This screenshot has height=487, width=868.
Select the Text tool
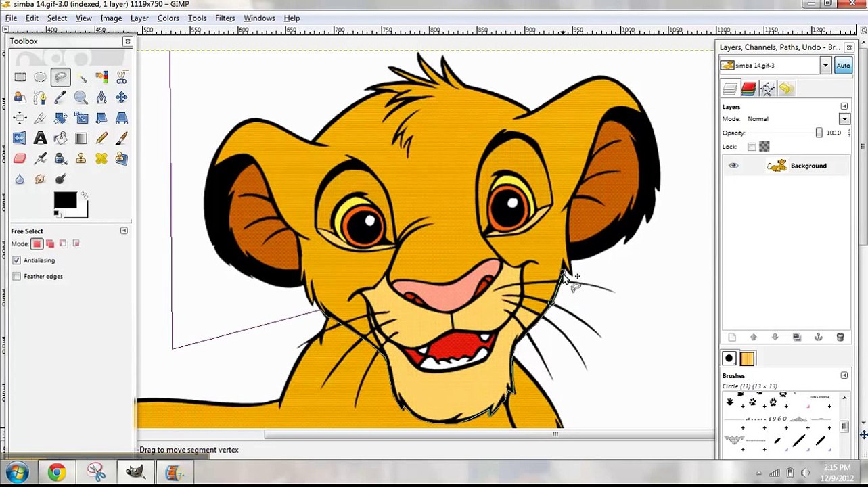[x=40, y=139]
